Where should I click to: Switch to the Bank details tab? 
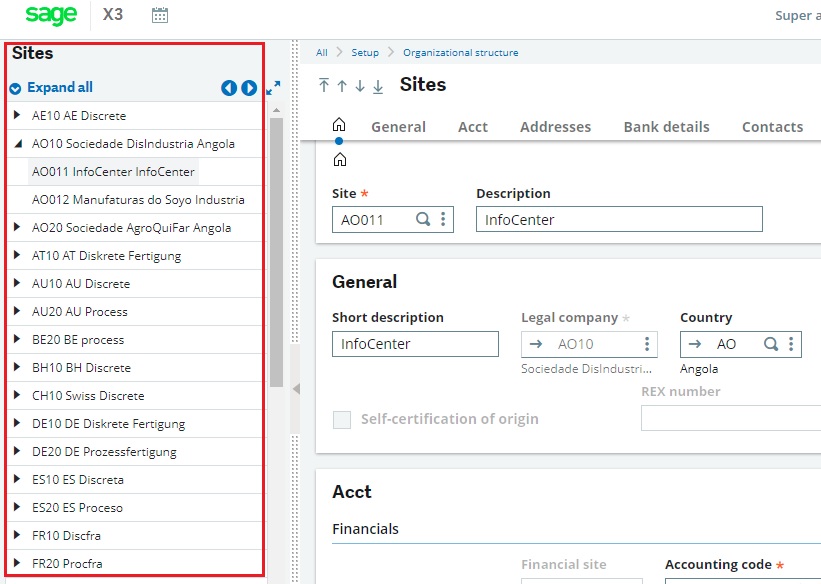click(666, 127)
